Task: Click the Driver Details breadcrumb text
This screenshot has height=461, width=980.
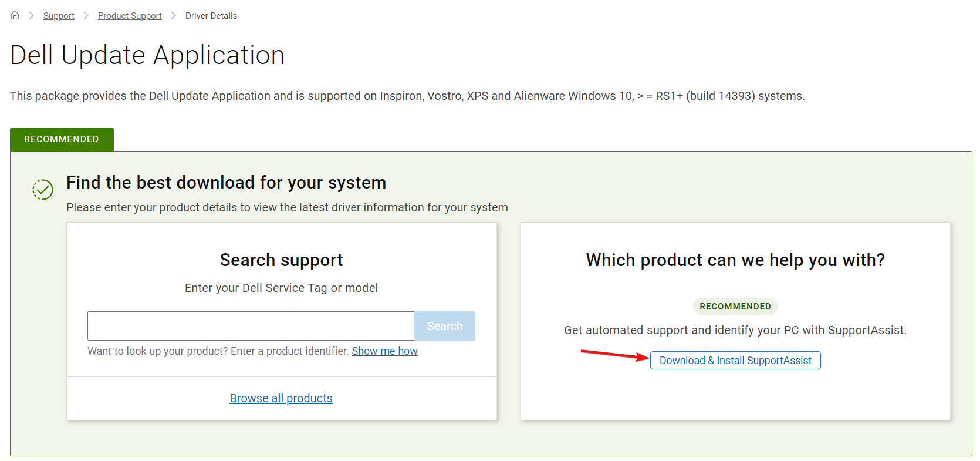Action: click(211, 16)
